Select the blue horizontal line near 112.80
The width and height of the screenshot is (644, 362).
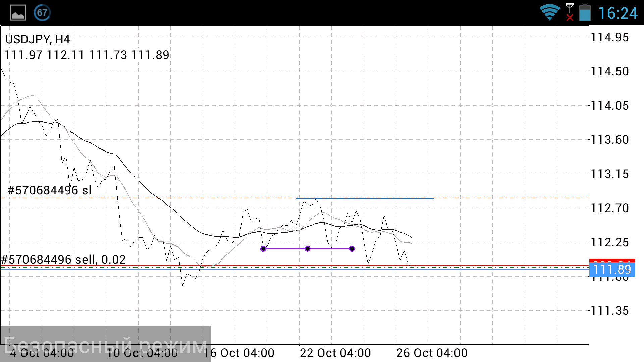click(x=365, y=198)
